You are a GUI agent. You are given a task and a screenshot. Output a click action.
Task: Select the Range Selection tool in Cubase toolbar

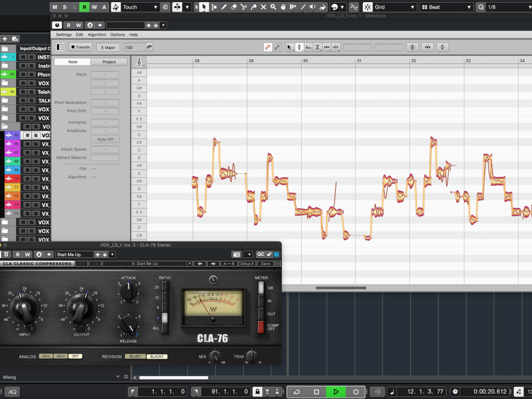[x=214, y=7]
